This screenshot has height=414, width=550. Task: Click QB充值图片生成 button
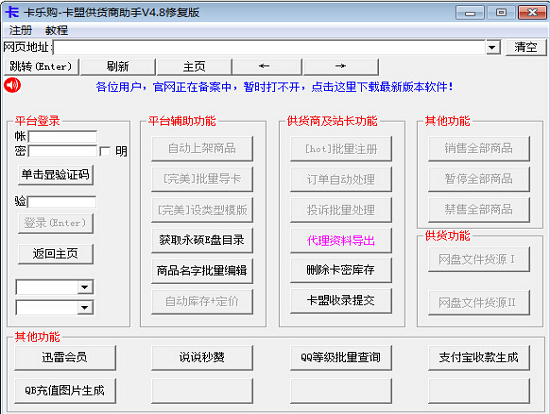coord(65,390)
